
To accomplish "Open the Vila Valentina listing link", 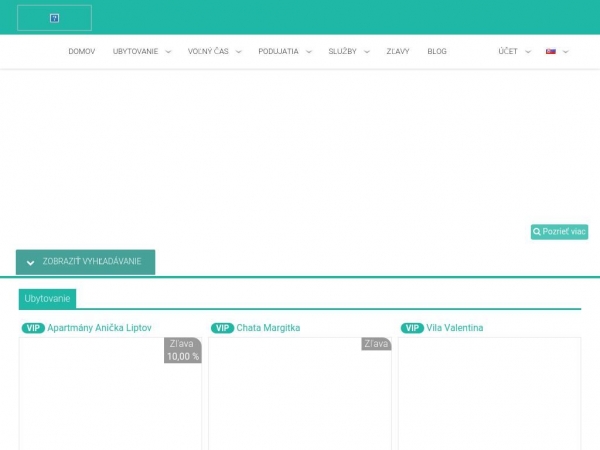I will coord(455,328).
